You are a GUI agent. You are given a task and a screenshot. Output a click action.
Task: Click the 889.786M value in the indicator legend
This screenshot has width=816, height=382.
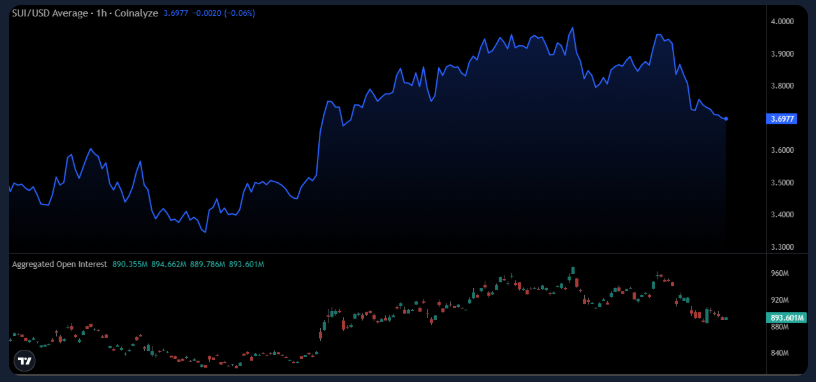pos(208,264)
